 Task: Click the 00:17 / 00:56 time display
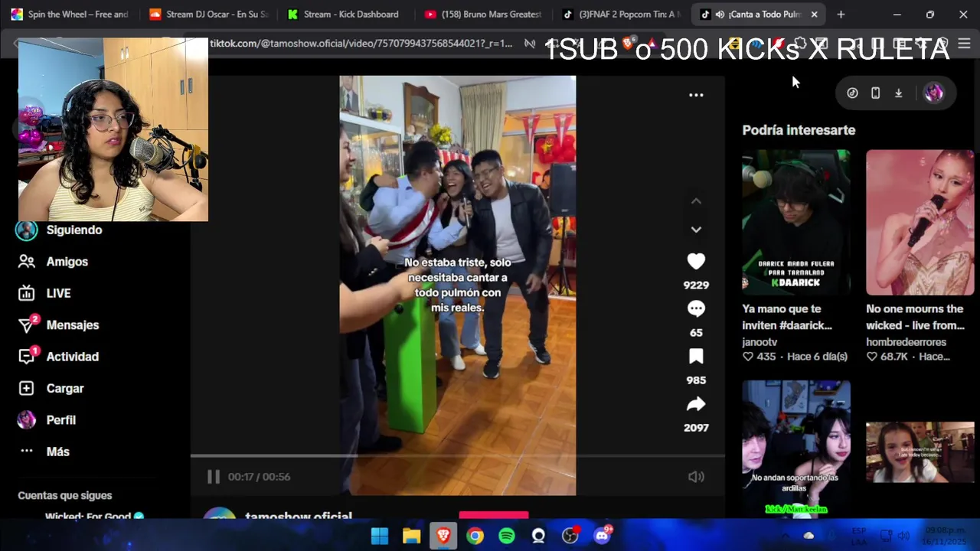pyautogui.click(x=259, y=477)
